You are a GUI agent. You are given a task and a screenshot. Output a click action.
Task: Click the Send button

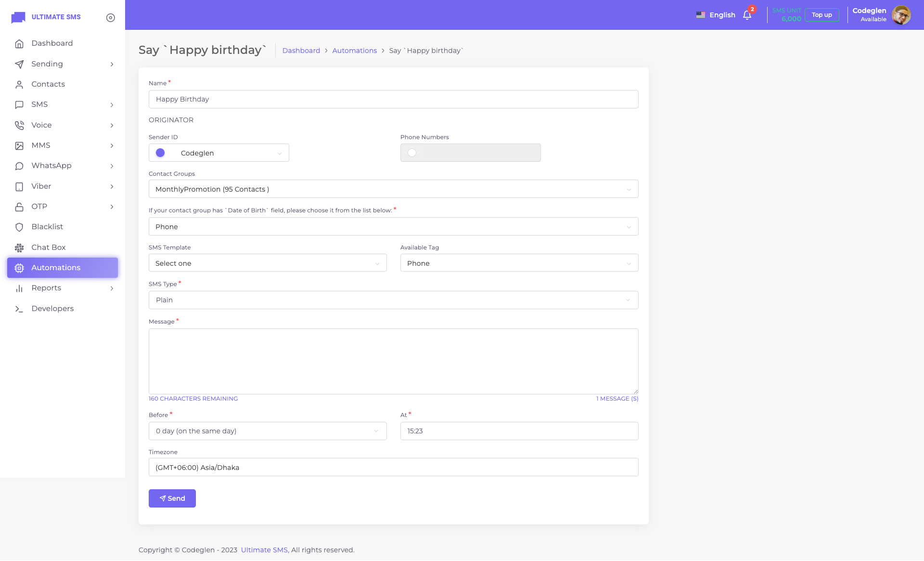[x=172, y=498]
